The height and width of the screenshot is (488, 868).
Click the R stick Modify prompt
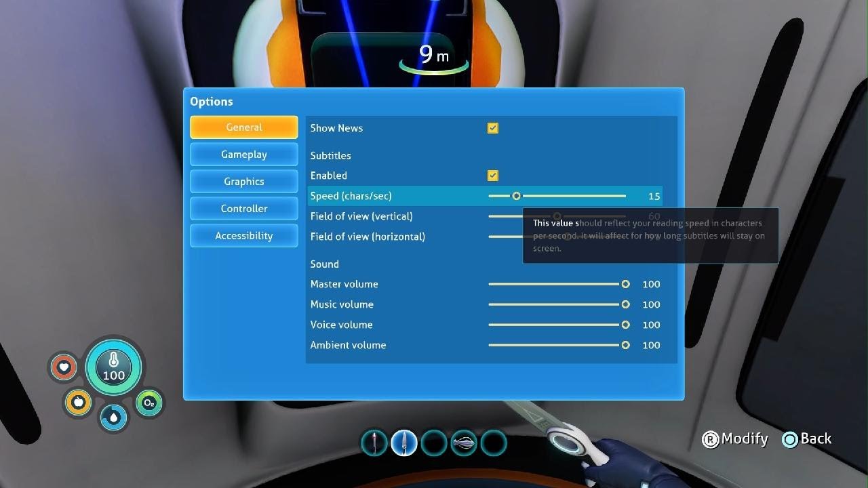coord(735,439)
